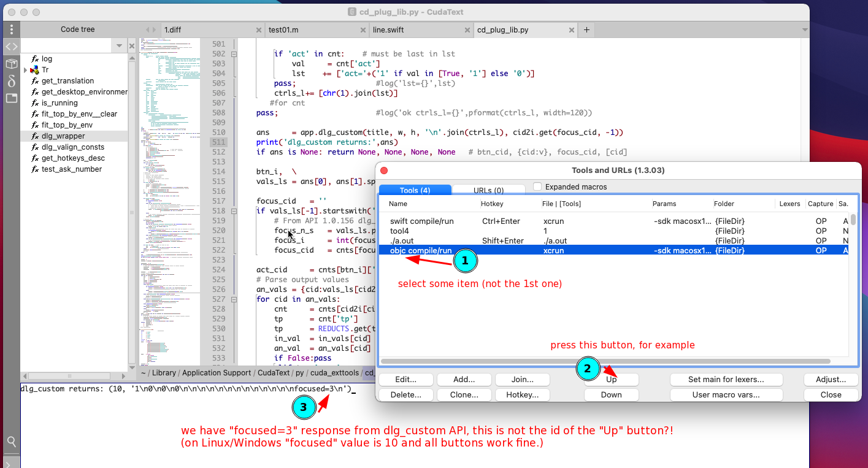This screenshot has width=868, height=468.
Task: Open the tab list dropdown at far right
Action: [x=805, y=29]
